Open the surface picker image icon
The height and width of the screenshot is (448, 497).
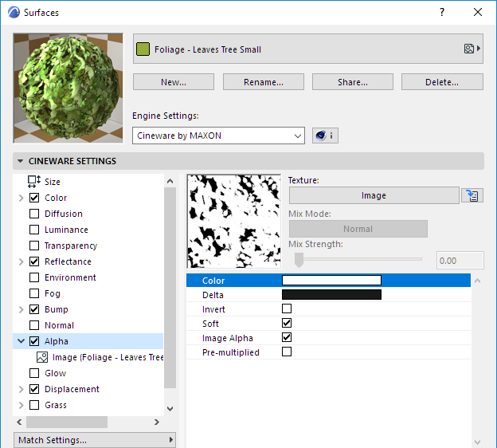pos(469,49)
